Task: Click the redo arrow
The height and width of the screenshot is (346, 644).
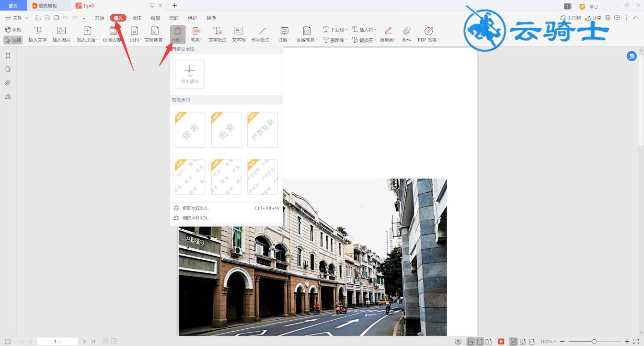Action: pyautogui.click(x=74, y=18)
